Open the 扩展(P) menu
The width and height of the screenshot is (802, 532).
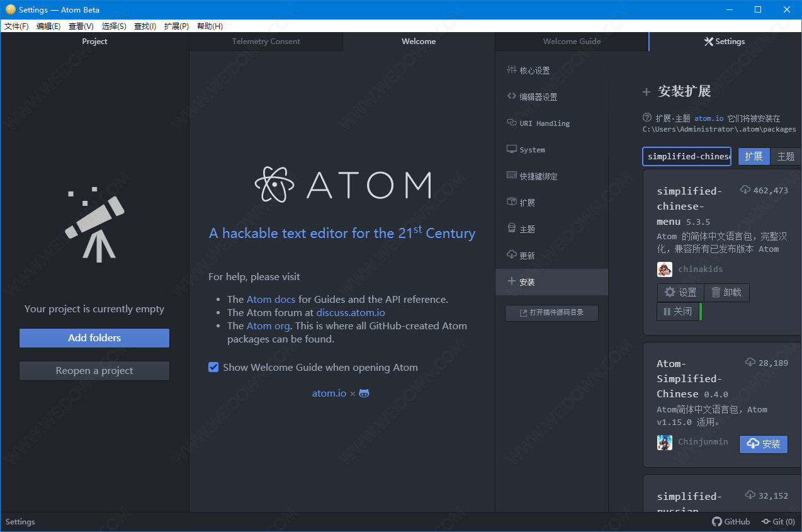click(176, 26)
